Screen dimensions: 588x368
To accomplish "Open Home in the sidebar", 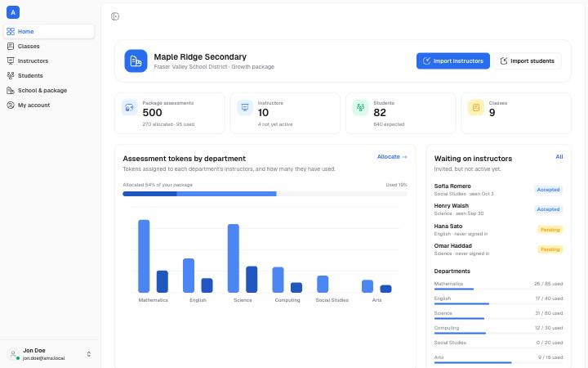I will pyautogui.click(x=49, y=32).
